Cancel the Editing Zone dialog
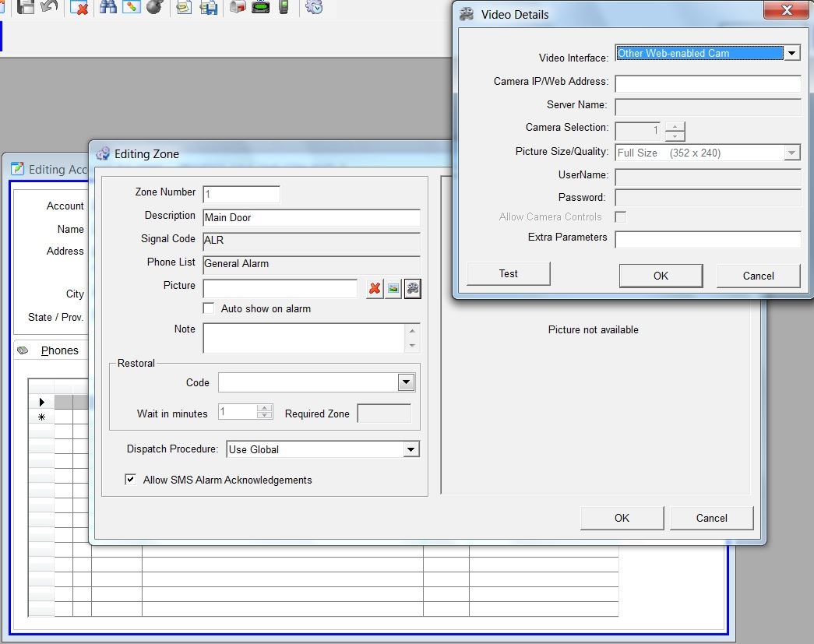Image resolution: width=814 pixels, height=644 pixels. (712, 518)
